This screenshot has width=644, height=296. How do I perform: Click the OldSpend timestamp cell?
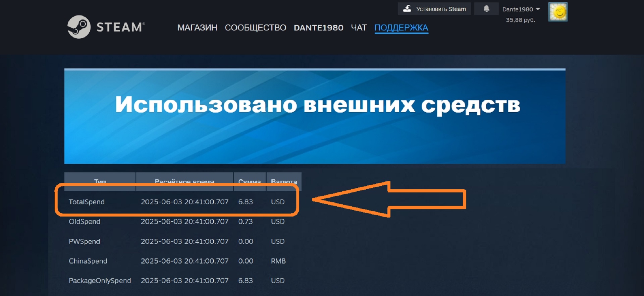click(x=184, y=222)
